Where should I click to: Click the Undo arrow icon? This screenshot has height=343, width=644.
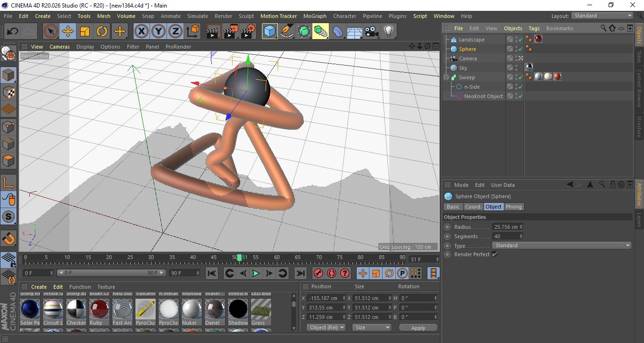click(13, 32)
